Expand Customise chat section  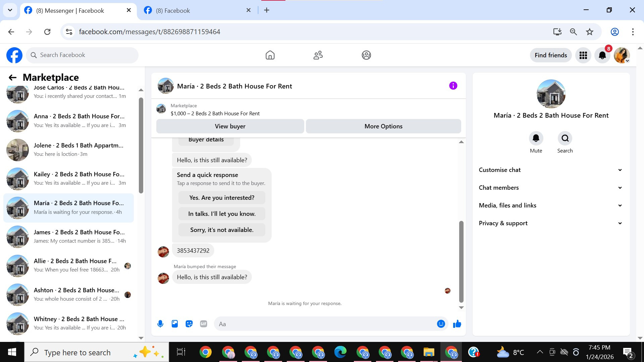click(551, 170)
